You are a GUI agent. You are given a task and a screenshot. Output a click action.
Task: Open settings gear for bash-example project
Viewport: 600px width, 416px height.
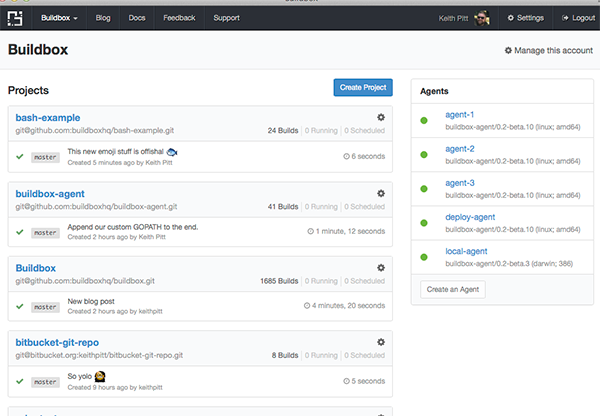[380, 118]
